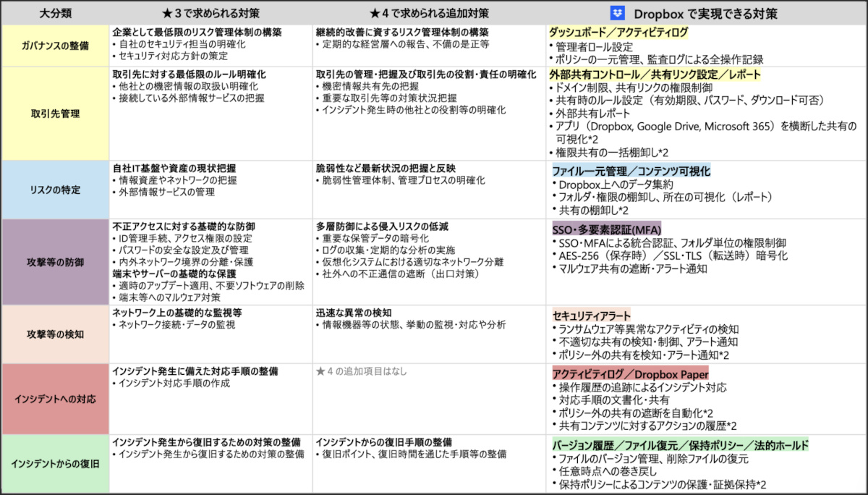
Task: Click the 攻撃等の防御 category cell
Action: pos(55,262)
